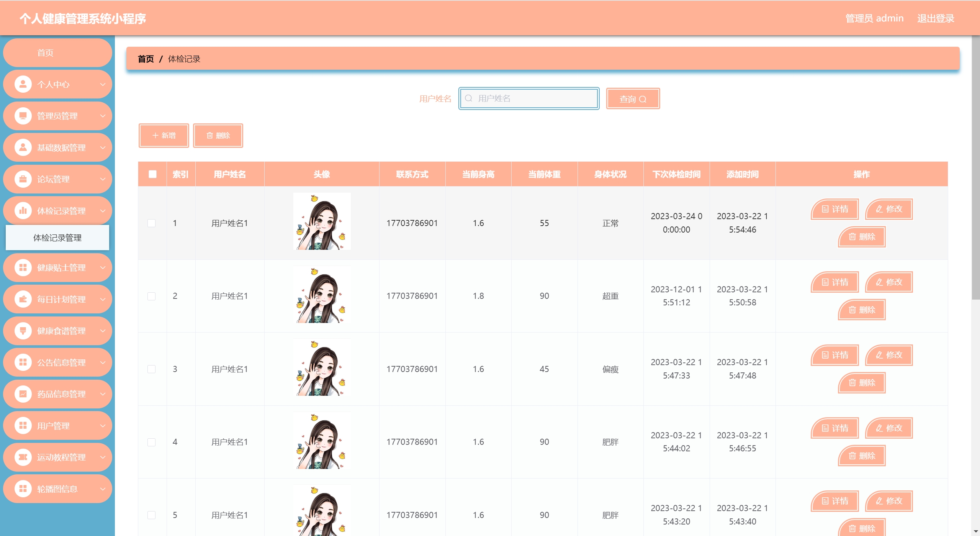The height and width of the screenshot is (536, 980).
Task: Click the 每日计划管理 wallet icon
Action: tap(23, 299)
